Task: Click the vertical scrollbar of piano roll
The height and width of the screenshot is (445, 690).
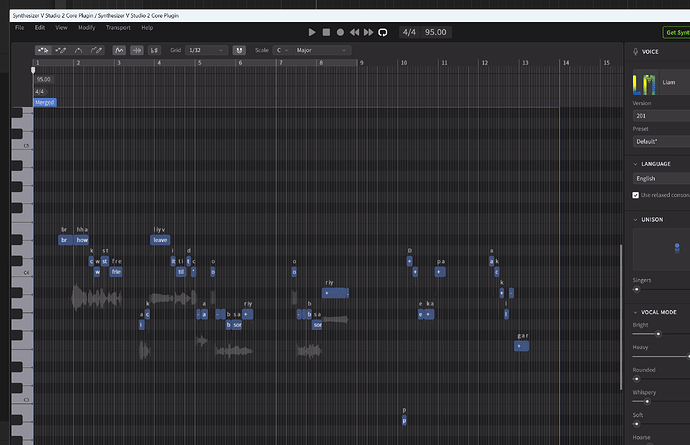Action: click(621, 317)
